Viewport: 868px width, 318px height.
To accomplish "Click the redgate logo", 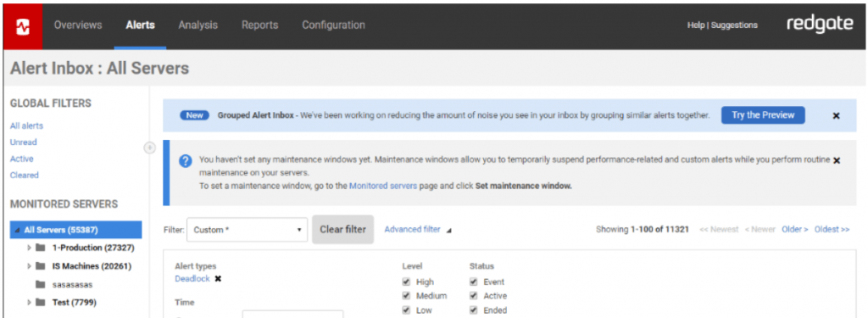I will (820, 25).
